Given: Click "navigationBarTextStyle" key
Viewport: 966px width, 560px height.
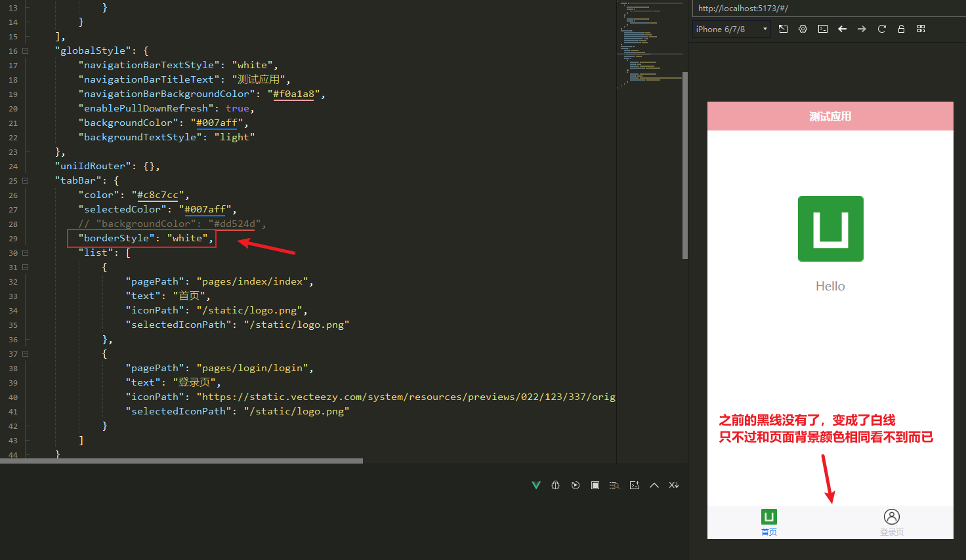Looking at the screenshot, I should [x=150, y=65].
